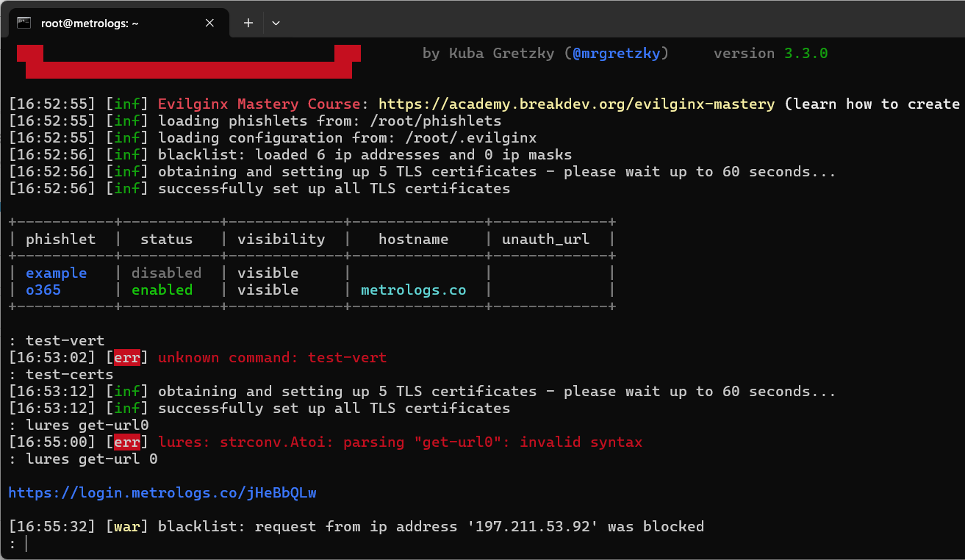Screen dimensions: 965x560
Task: Click the 'disabled' status cell
Action: (x=166, y=273)
